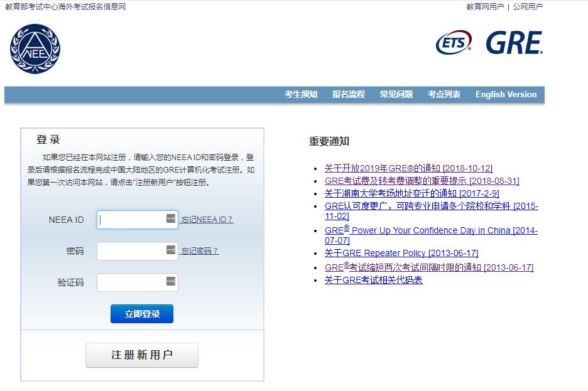Focus the NEEA ID input field
Viewport: 588px width, 391px height.
pyautogui.click(x=132, y=220)
